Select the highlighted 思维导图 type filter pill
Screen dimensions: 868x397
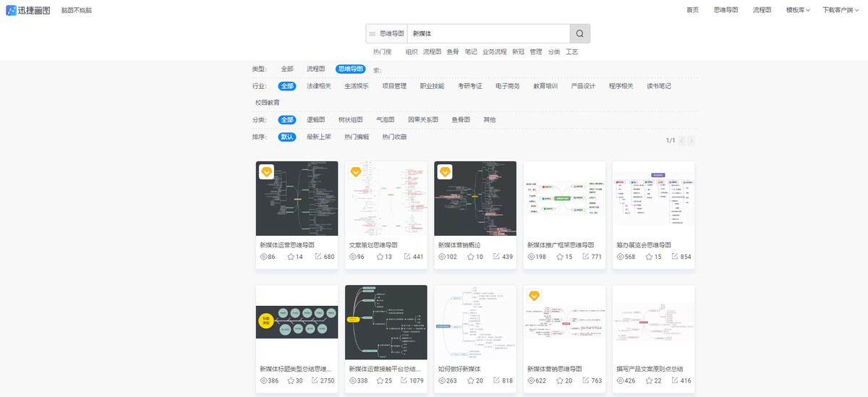(x=351, y=69)
